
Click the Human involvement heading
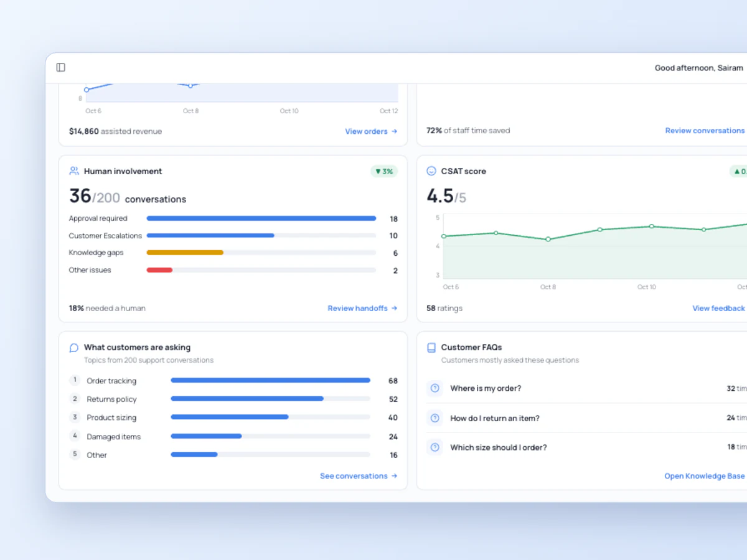click(x=123, y=171)
